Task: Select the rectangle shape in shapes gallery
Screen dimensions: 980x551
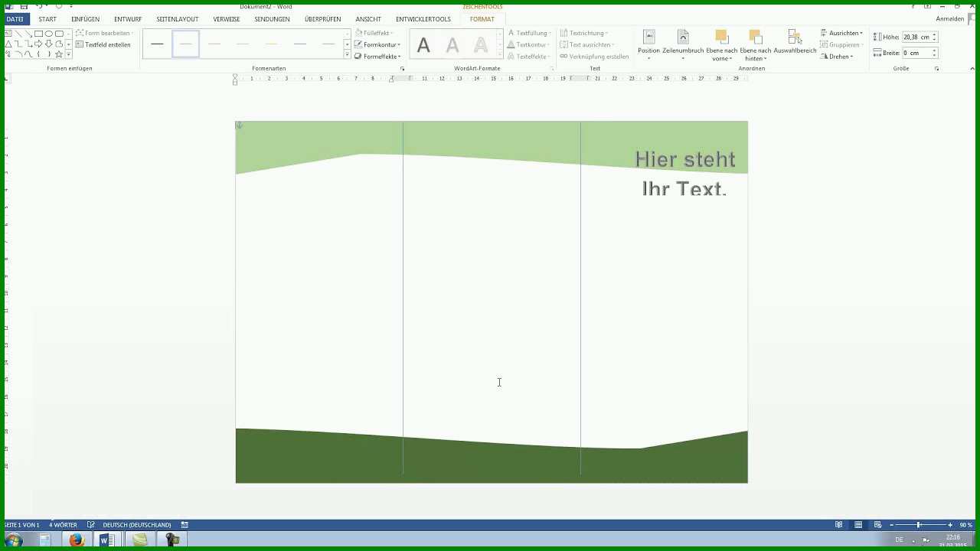Action: (38, 34)
